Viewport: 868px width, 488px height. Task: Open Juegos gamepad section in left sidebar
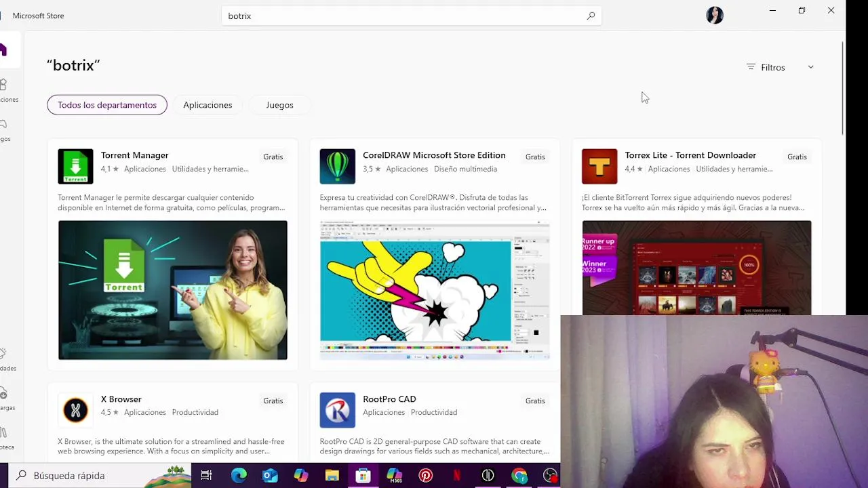pyautogui.click(x=5, y=129)
